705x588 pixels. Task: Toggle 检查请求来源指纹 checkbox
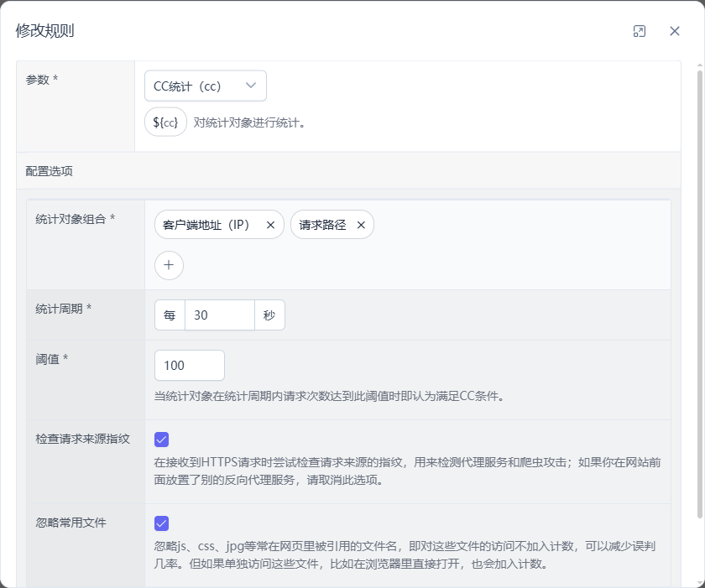click(161, 440)
